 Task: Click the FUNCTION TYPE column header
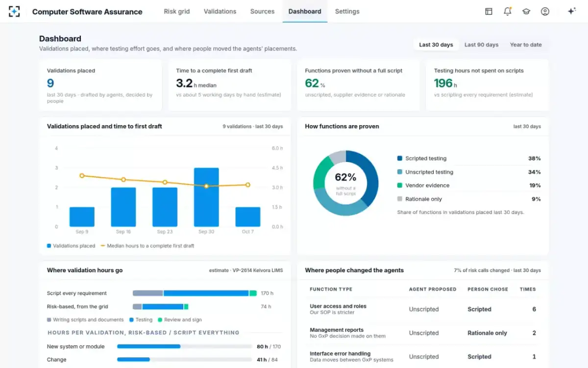(x=331, y=289)
